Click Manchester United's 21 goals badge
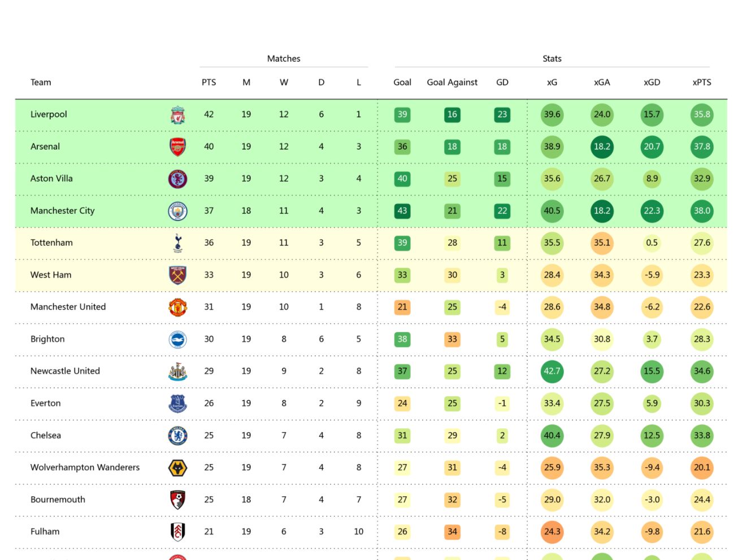The height and width of the screenshot is (560, 747). click(402, 307)
